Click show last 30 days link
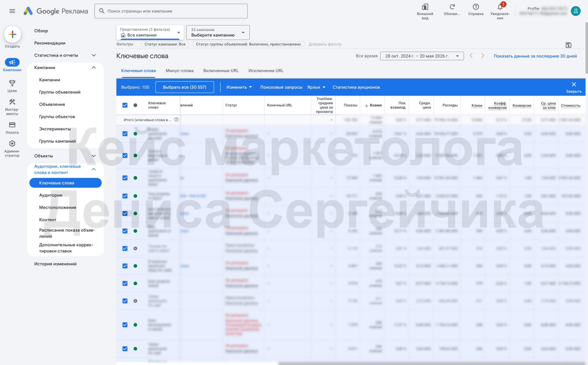The image size is (588, 365). click(x=535, y=56)
